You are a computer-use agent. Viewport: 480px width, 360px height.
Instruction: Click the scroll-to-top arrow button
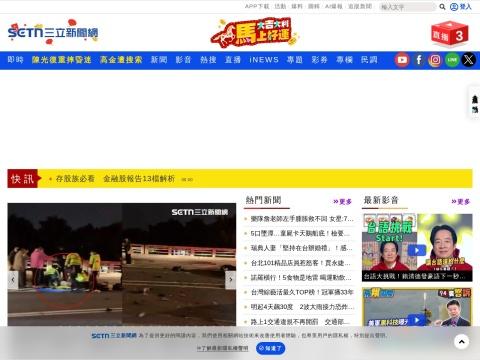(x=462, y=342)
